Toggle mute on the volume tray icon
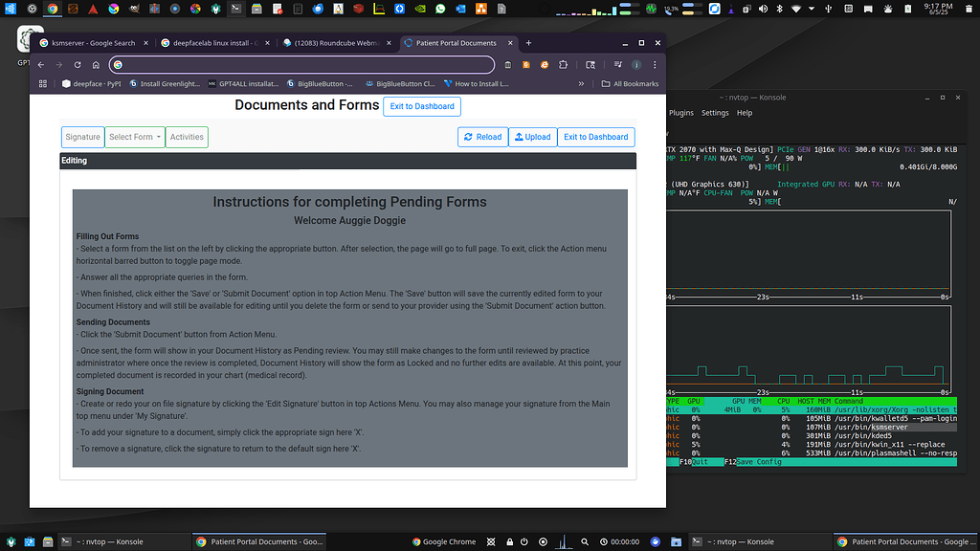The height and width of the screenshot is (551, 980). pos(763,8)
